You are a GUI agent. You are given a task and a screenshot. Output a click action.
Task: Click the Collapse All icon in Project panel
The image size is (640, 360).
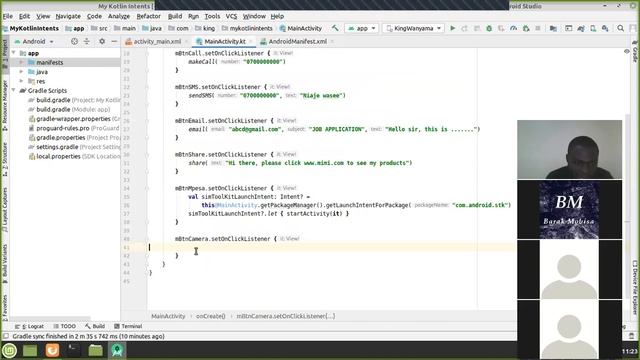tap(87, 41)
